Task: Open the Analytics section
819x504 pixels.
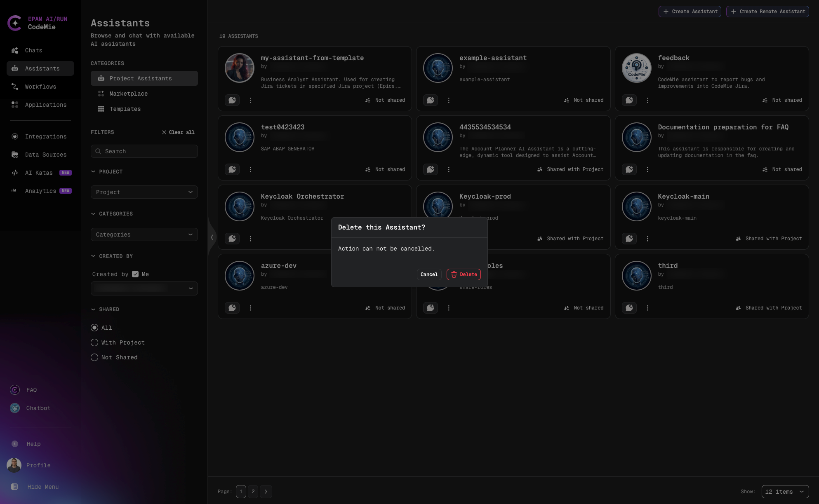Action: [40, 191]
